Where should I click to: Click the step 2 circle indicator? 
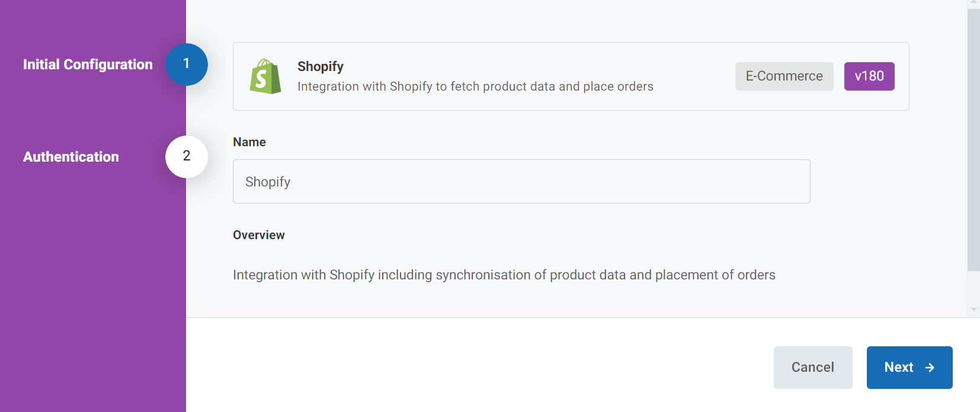coord(187,156)
